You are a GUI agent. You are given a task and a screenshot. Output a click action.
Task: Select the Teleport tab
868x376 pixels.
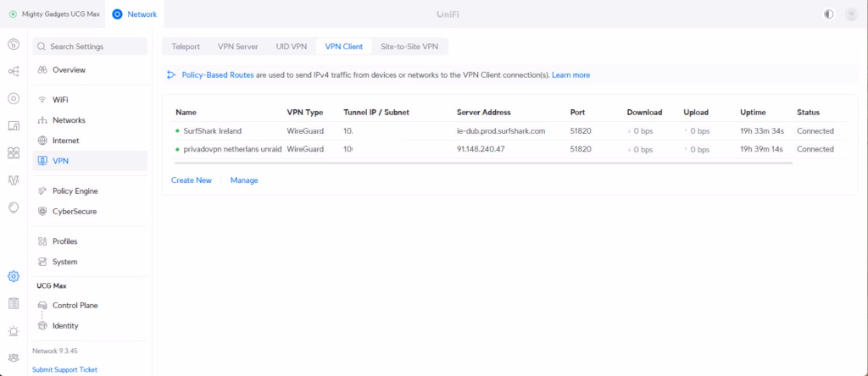[186, 47]
